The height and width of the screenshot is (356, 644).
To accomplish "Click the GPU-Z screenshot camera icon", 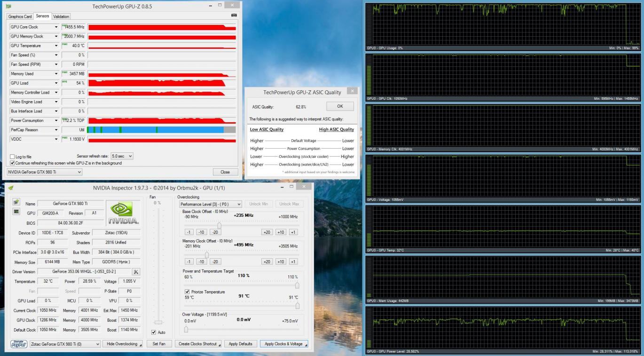I will click(234, 16).
